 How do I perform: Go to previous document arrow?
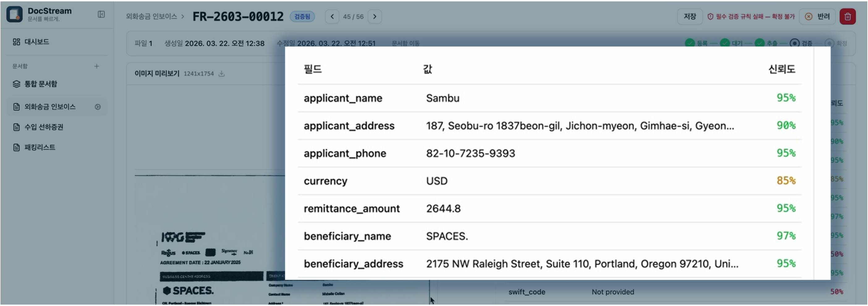point(332,16)
